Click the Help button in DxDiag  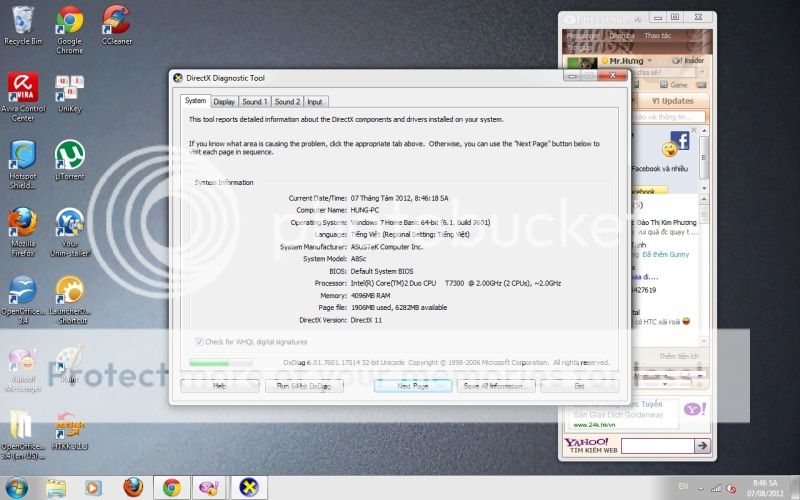point(220,386)
